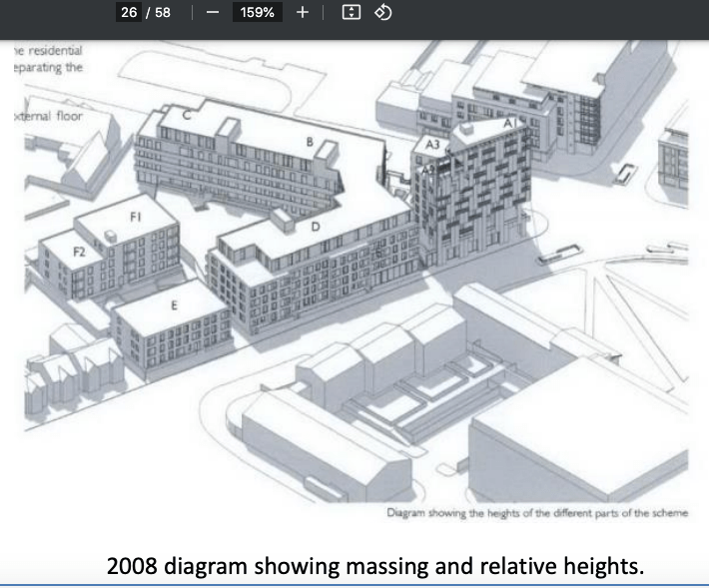The width and height of the screenshot is (709, 588).
Task: Rotate the document counterclockwise
Action: click(383, 13)
